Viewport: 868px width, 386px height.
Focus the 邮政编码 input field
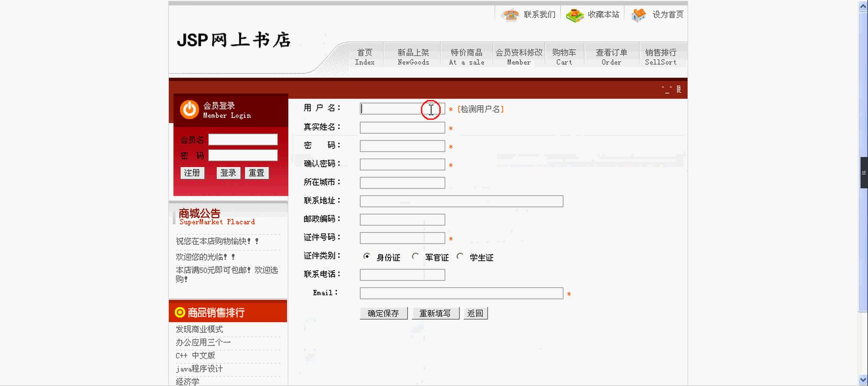coord(402,220)
